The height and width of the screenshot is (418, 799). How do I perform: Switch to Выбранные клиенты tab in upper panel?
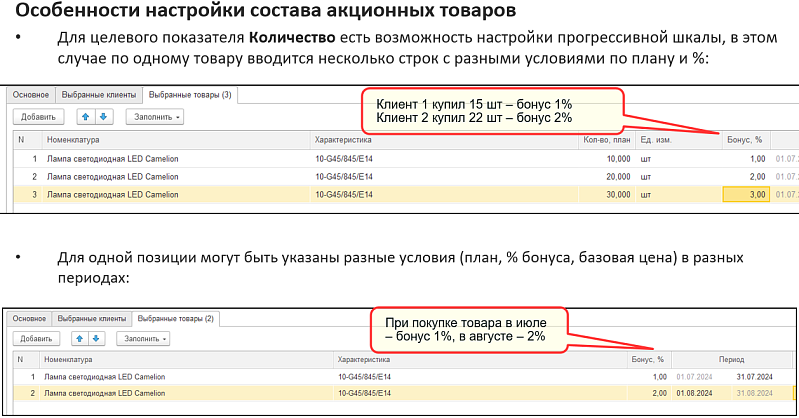pyautogui.click(x=99, y=95)
